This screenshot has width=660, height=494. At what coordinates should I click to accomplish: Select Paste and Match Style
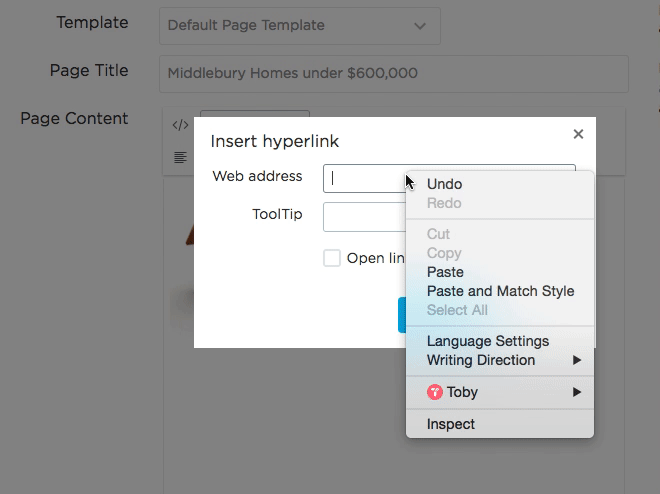tap(500, 291)
